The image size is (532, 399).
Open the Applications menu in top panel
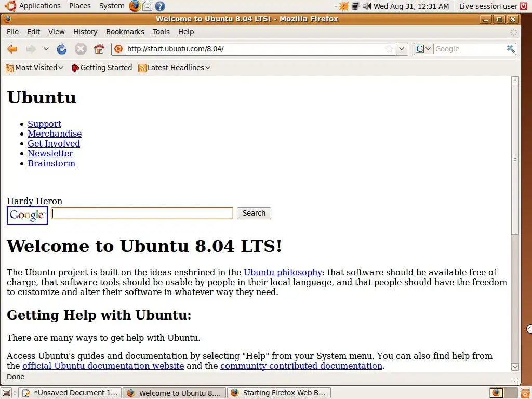[39, 6]
